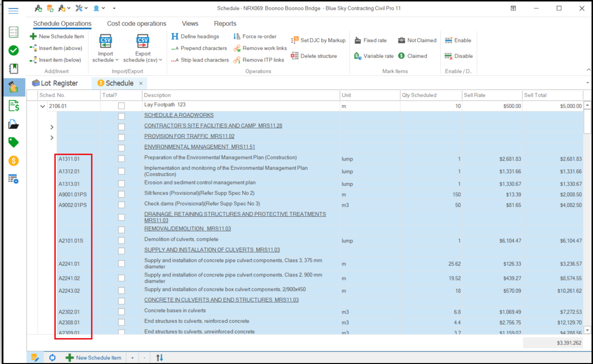Click the orange dollar coin sidebar icon

[x=14, y=160]
